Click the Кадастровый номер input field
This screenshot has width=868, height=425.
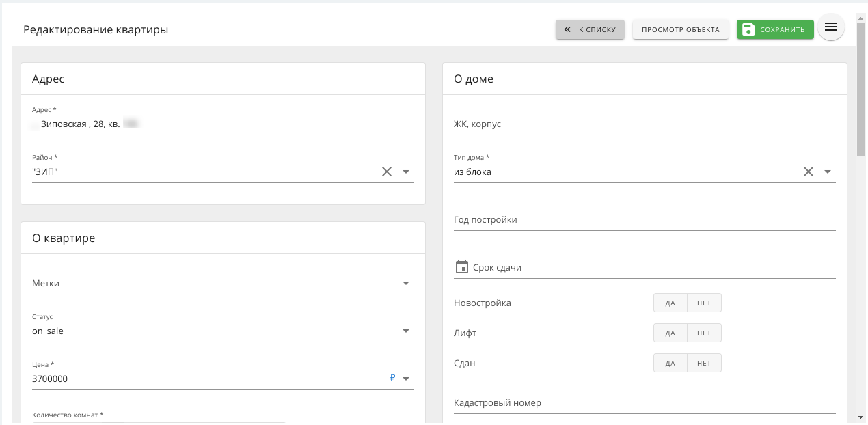(644, 403)
